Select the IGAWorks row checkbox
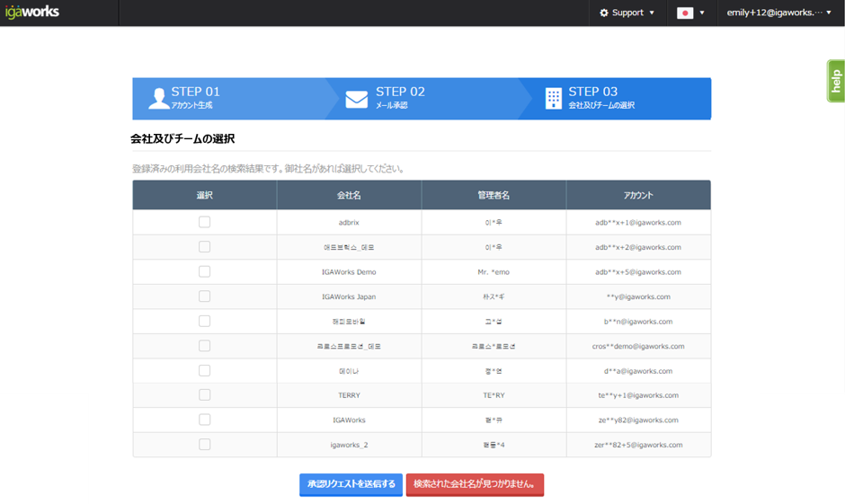 tap(204, 420)
